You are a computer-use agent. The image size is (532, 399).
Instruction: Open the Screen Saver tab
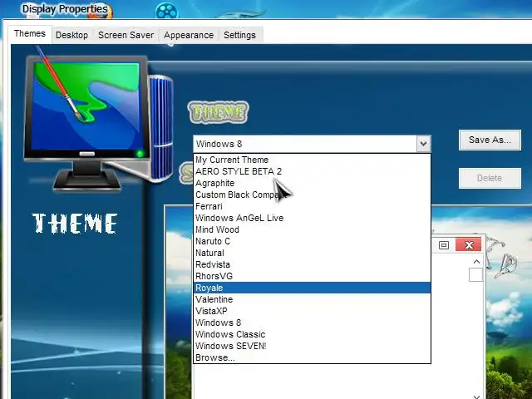[x=126, y=35]
